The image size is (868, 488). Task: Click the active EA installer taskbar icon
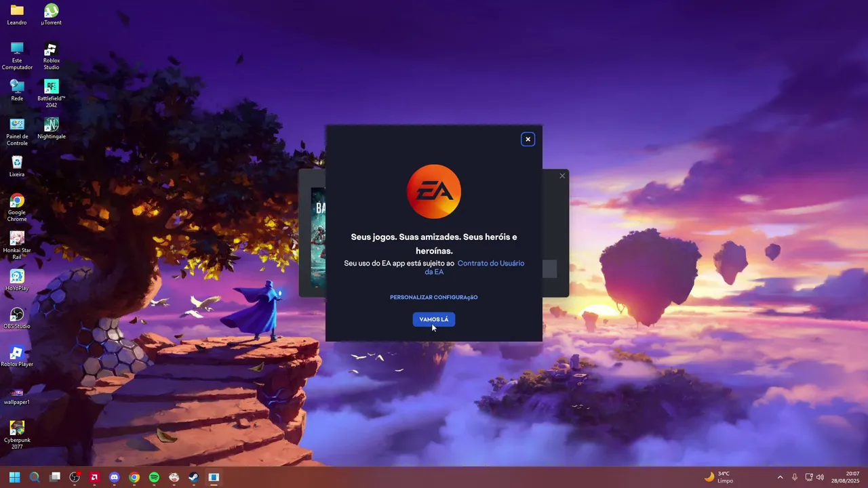pyautogui.click(x=214, y=477)
